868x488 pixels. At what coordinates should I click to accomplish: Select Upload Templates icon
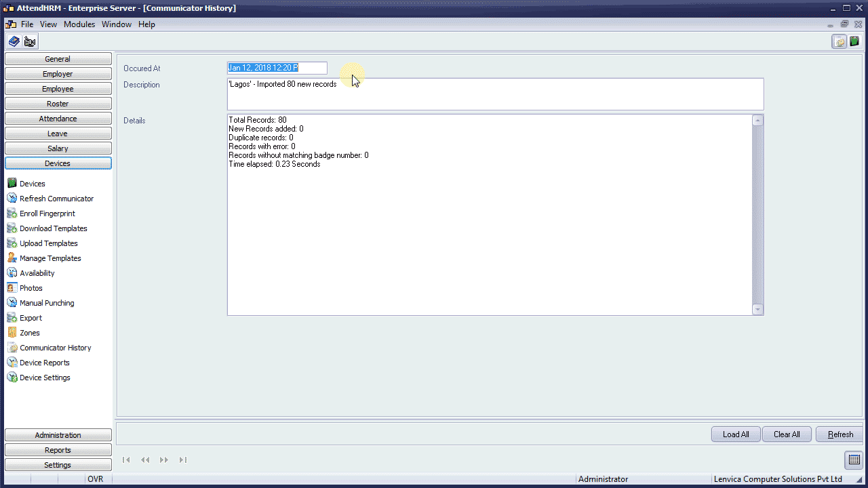click(12, 243)
